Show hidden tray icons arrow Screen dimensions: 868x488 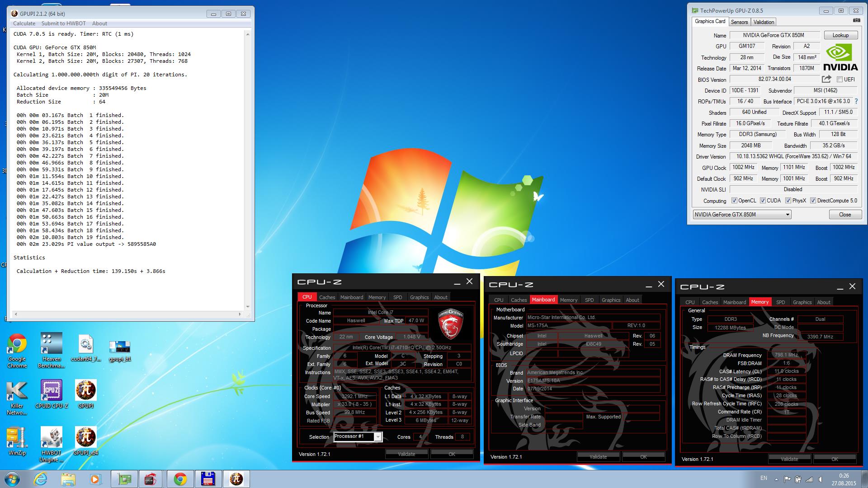tap(777, 479)
